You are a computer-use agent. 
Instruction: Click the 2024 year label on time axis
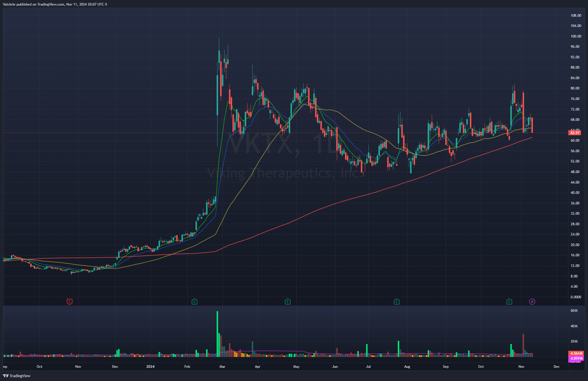[x=150, y=367]
